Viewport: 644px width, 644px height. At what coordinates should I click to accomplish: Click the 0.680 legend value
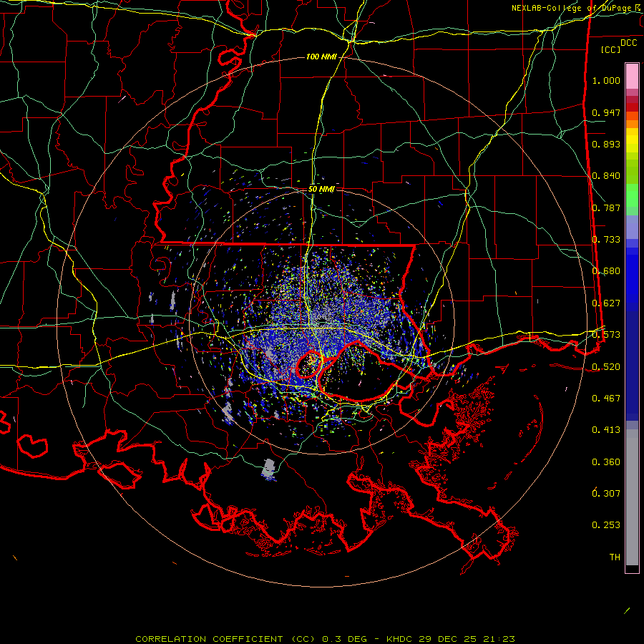click(606, 271)
